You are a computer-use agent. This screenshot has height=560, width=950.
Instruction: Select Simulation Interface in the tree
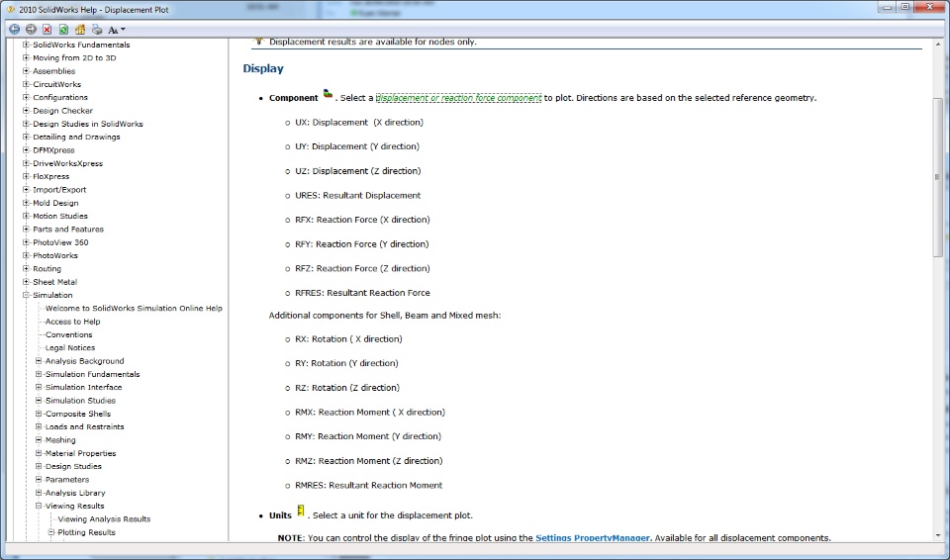point(83,387)
